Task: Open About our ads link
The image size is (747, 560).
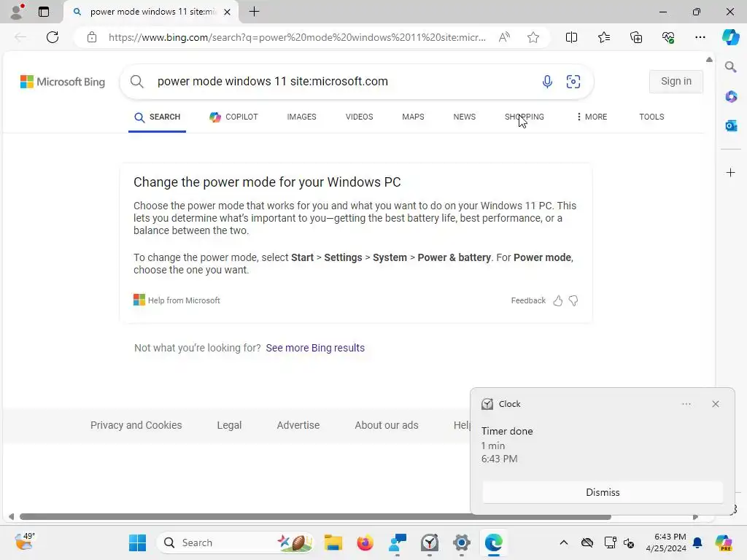Action: point(387,425)
